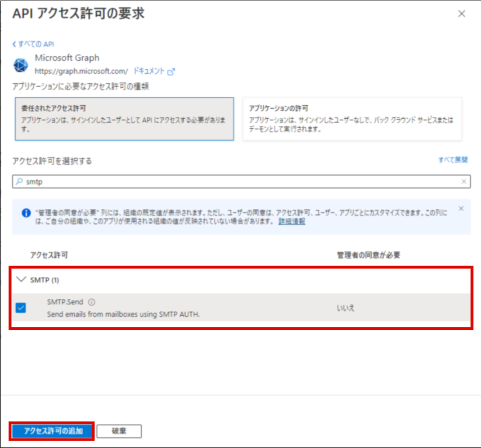Dismiss the admin consent info banner
The height and width of the screenshot is (448, 481).
(461, 209)
